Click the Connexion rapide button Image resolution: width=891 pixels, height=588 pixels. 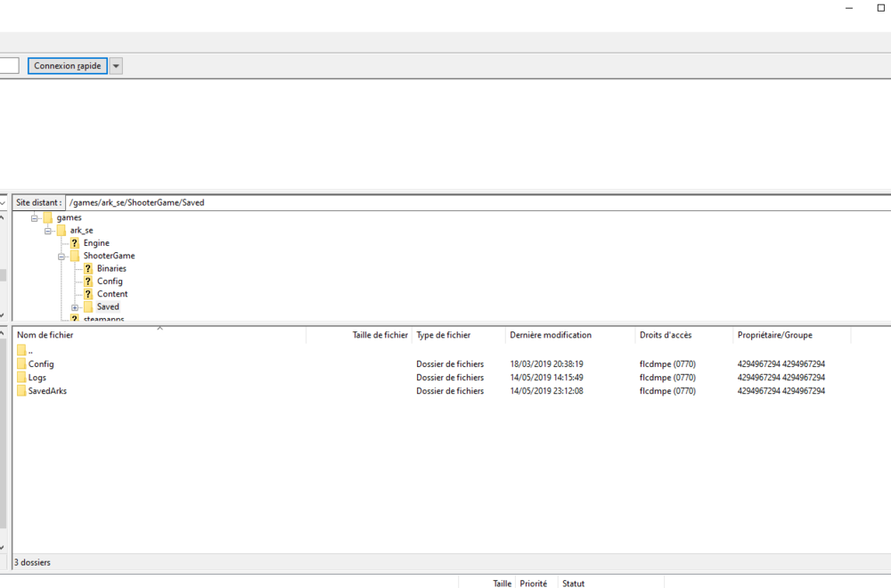(x=68, y=66)
